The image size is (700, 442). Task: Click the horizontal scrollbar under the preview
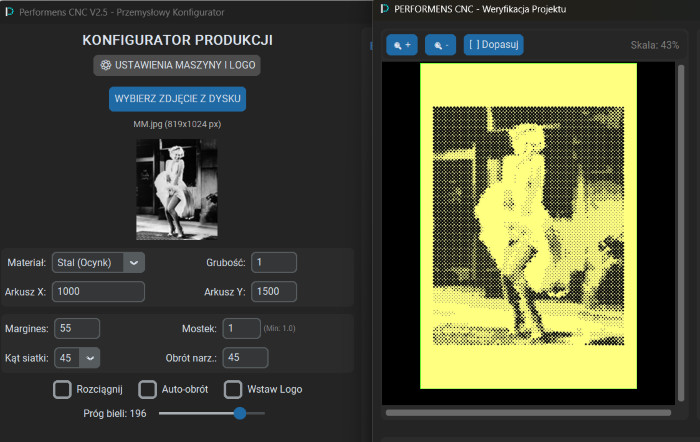(528, 413)
